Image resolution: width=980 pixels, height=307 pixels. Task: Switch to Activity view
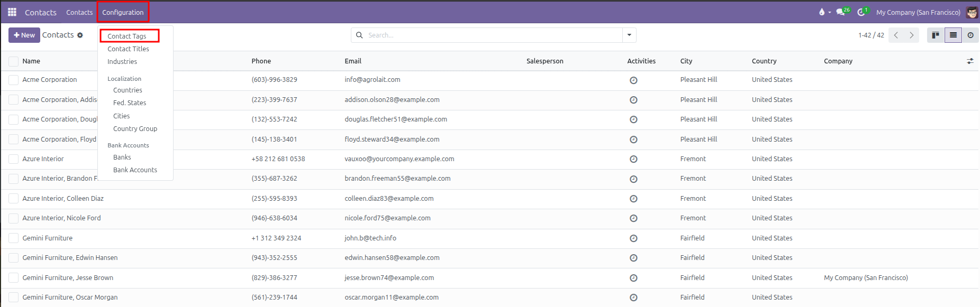coord(970,35)
